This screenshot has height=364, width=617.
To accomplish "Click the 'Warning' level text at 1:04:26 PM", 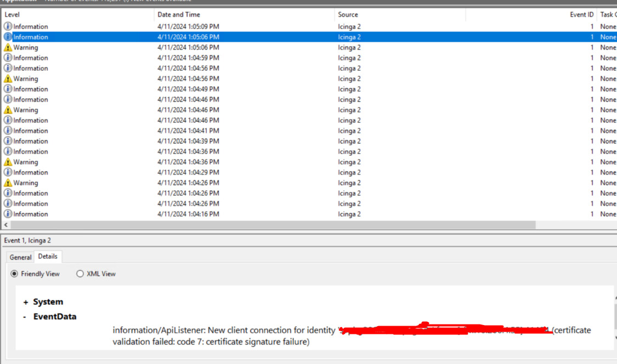I will pos(26,183).
